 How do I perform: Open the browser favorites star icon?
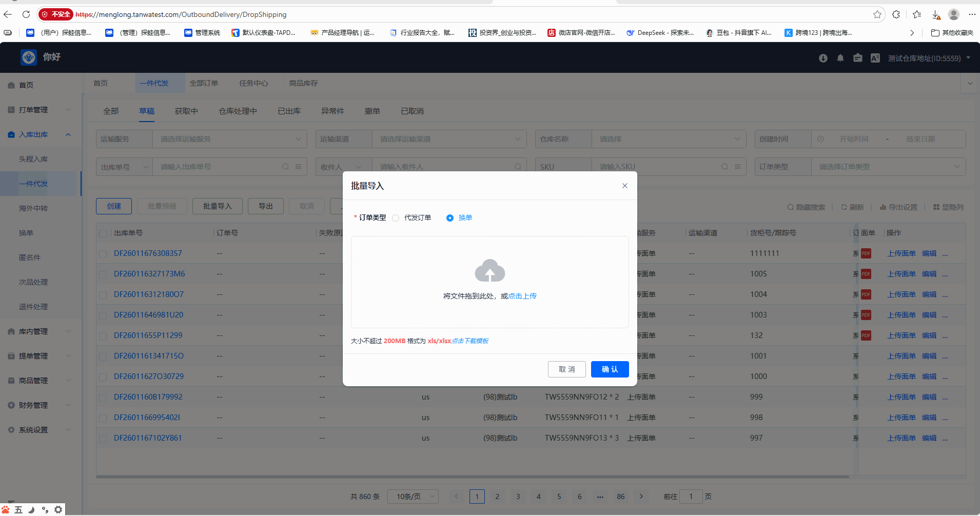[877, 14]
